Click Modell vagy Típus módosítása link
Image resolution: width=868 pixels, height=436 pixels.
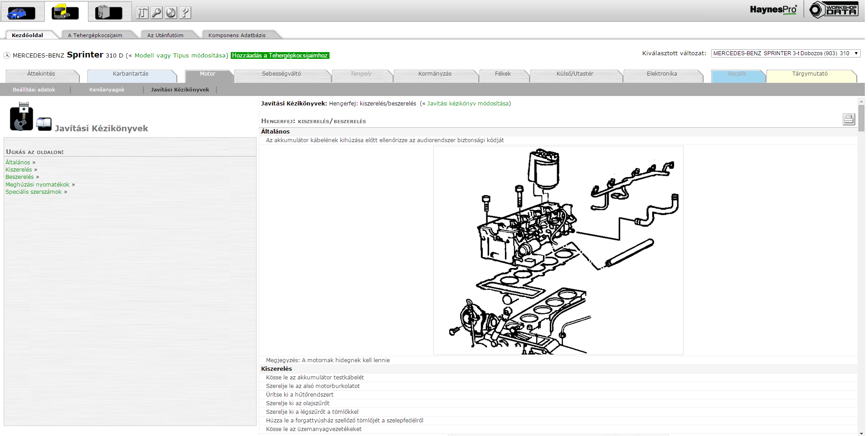click(x=181, y=56)
